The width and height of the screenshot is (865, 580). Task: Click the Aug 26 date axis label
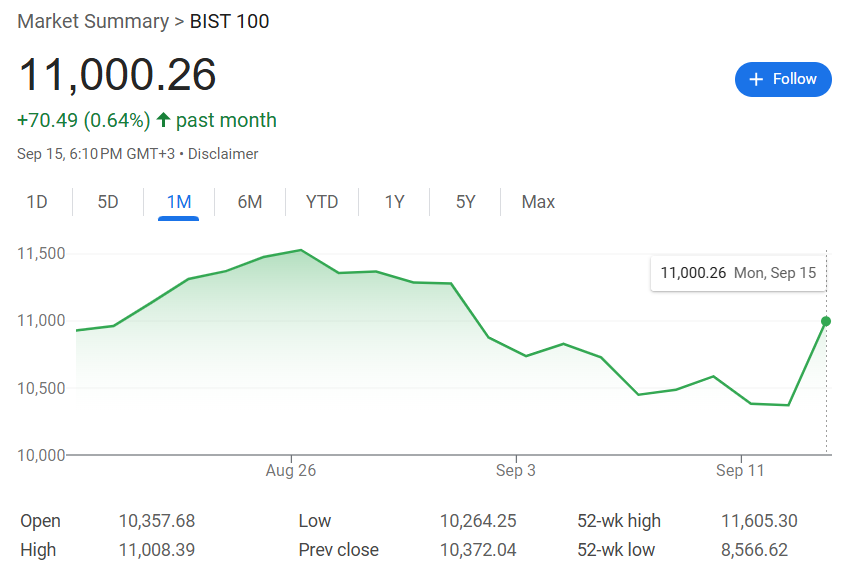(292, 471)
